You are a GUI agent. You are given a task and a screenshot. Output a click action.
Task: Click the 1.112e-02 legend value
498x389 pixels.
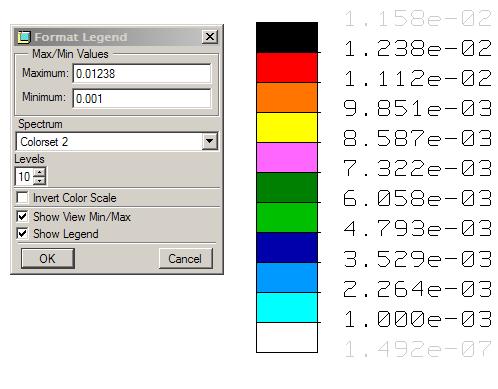tap(418, 79)
